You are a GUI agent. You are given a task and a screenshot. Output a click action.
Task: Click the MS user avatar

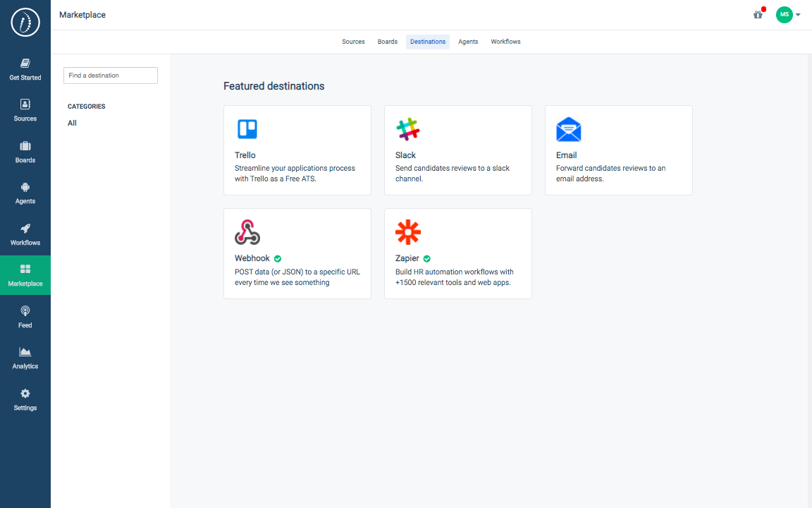[x=784, y=15]
